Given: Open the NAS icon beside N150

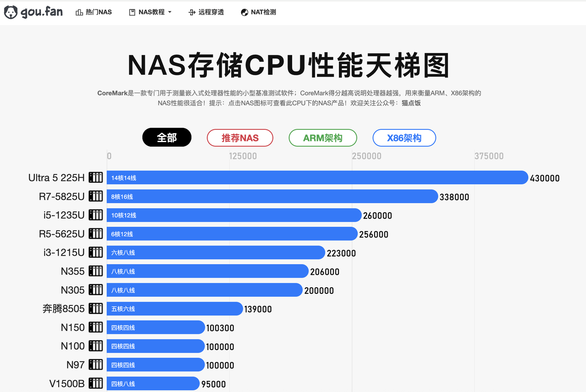Looking at the screenshot, I should click(x=96, y=327).
